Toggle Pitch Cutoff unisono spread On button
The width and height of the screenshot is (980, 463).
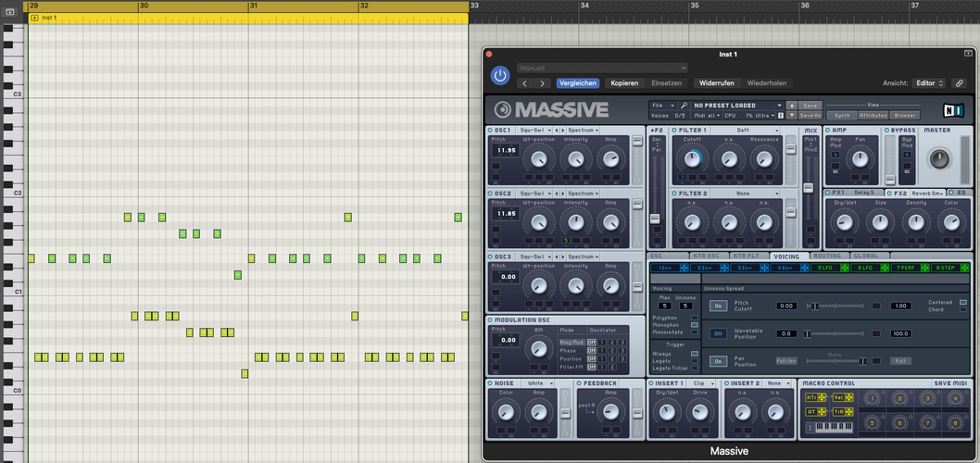pos(718,306)
